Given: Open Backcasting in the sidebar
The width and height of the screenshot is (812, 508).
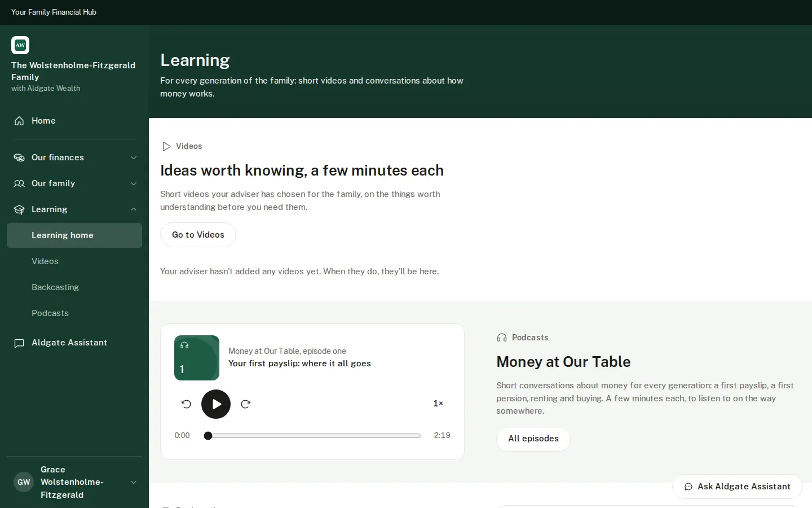Looking at the screenshot, I should [x=74, y=287].
